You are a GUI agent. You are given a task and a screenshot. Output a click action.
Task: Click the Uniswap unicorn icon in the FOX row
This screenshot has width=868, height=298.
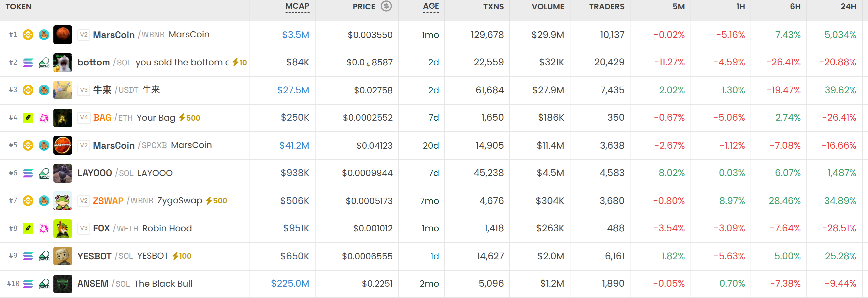point(44,229)
